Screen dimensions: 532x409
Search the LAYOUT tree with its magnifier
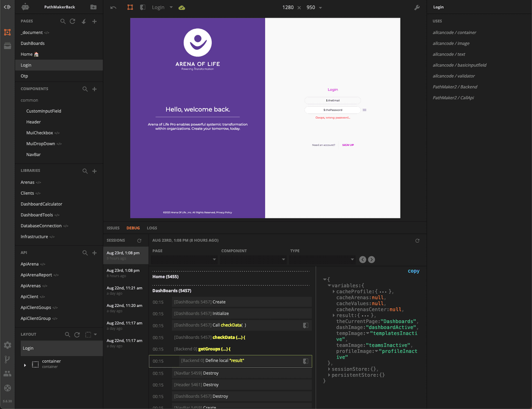(x=68, y=334)
